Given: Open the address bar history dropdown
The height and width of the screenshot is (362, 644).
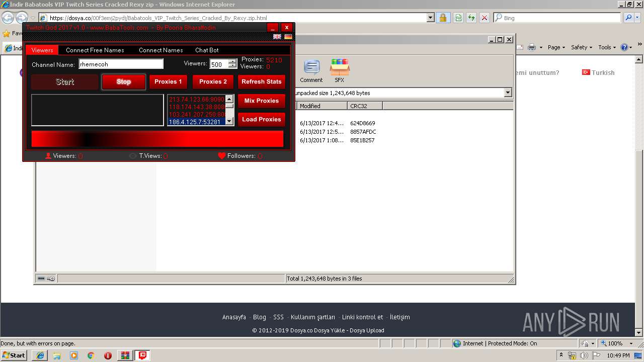Looking at the screenshot, I should pos(430,18).
